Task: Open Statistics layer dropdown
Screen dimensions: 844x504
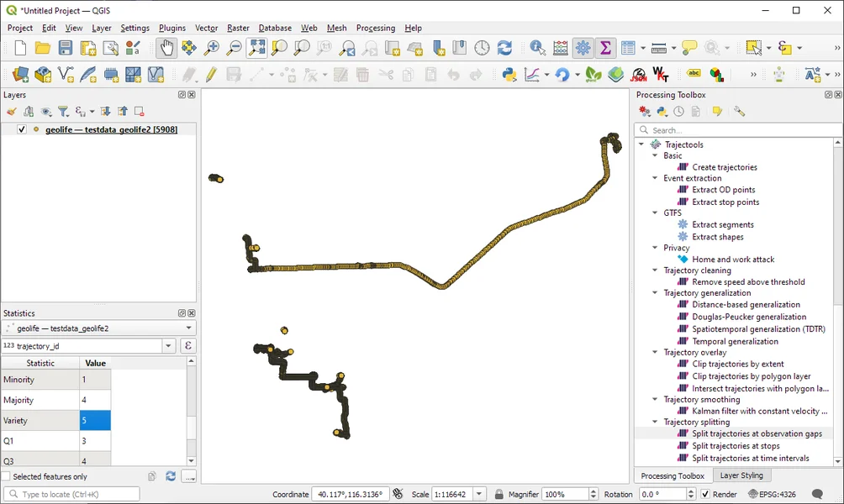Action: coord(99,328)
